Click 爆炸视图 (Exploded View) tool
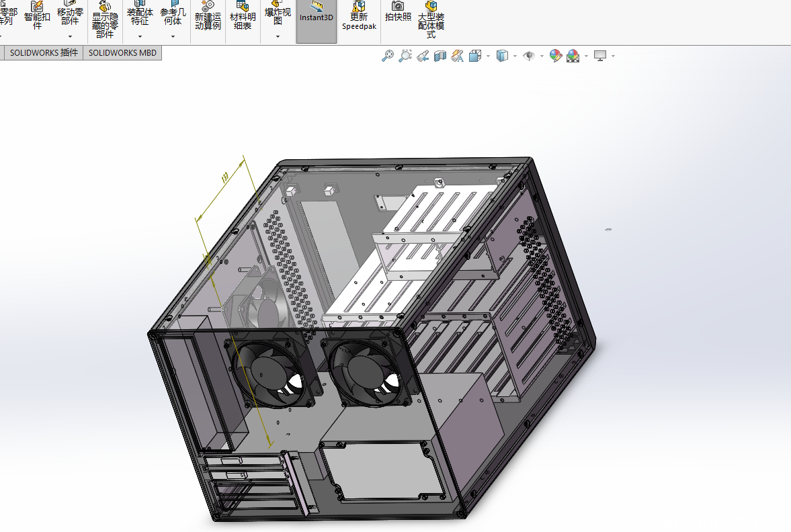 coord(278,13)
